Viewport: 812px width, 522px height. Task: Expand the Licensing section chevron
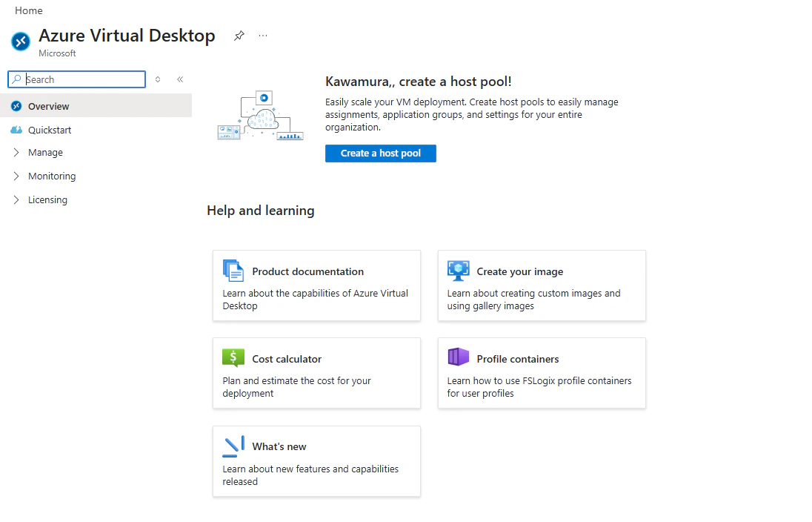click(16, 199)
